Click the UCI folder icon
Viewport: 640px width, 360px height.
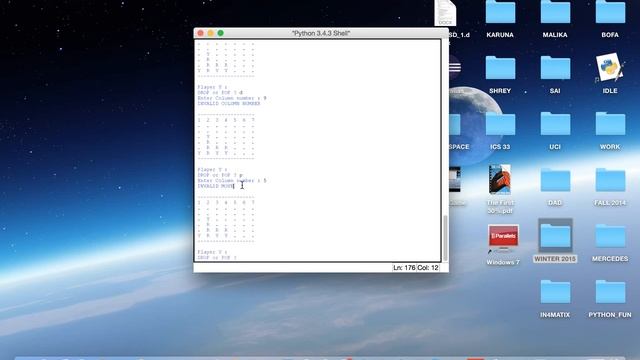[555, 124]
